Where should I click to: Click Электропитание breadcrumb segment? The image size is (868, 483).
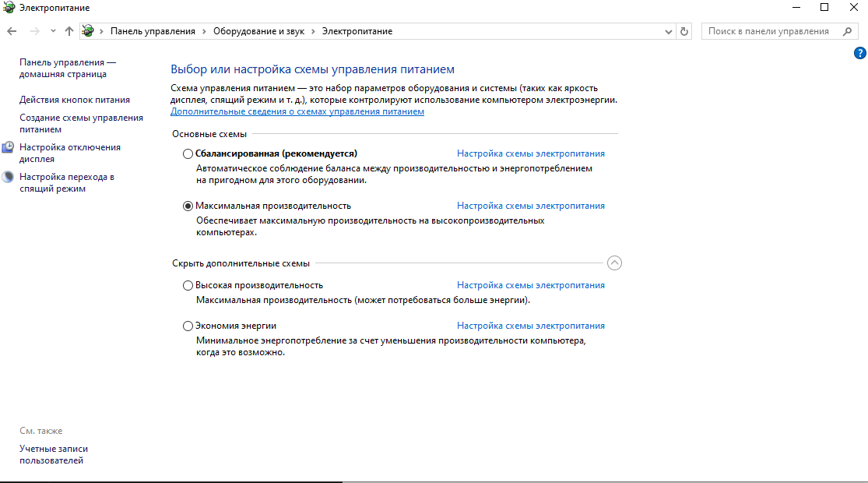(x=357, y=32)
